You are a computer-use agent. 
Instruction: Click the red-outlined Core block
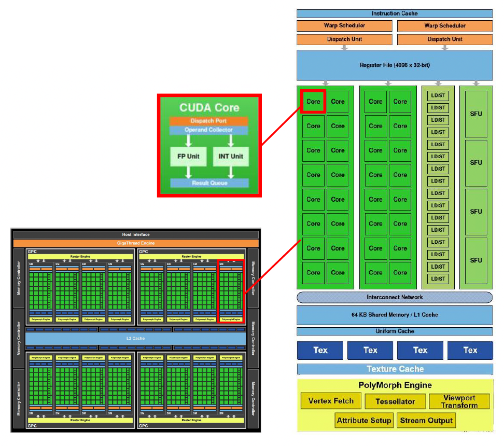coord(313,102)
